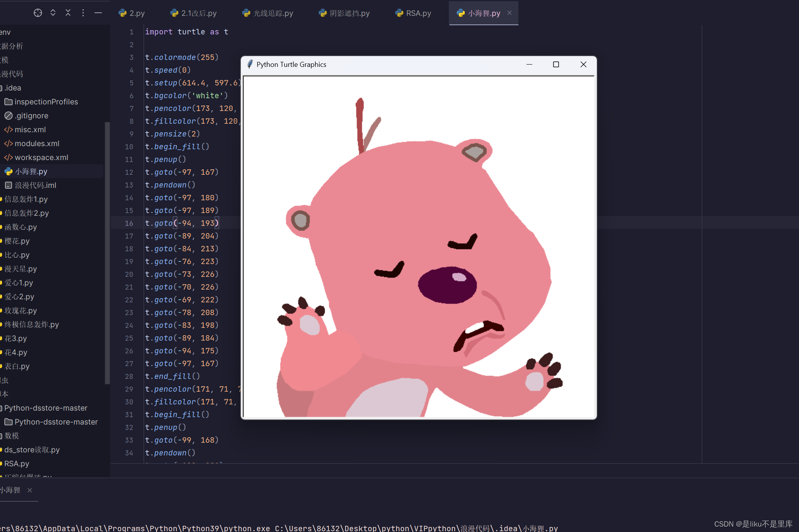Screen dimensions: 799x532
Task: Expand the top-level Python-dsstore-master folder
Action: 44,408
